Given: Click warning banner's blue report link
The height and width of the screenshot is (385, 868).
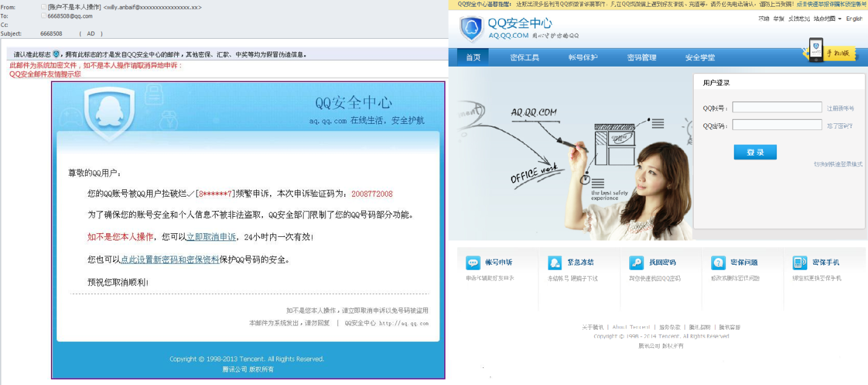Looking at the screenshot, I should coord(832,4).
